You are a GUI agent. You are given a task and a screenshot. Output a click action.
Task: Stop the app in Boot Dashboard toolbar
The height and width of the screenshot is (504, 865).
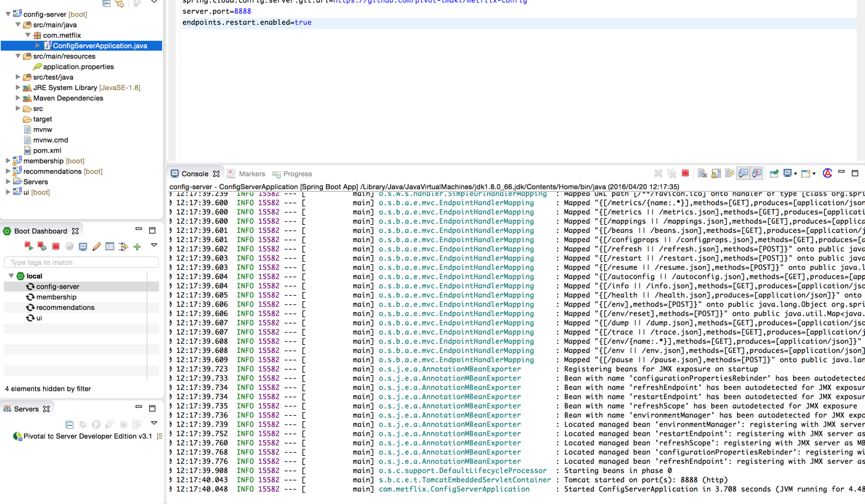tap(55, 246)
